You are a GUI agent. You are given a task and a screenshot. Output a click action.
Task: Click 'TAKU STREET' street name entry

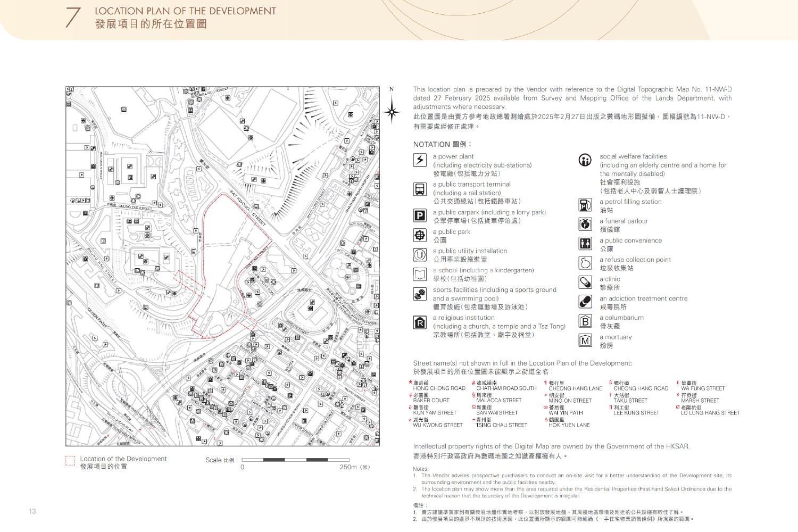pyautogui.click(x=630, y=401)
